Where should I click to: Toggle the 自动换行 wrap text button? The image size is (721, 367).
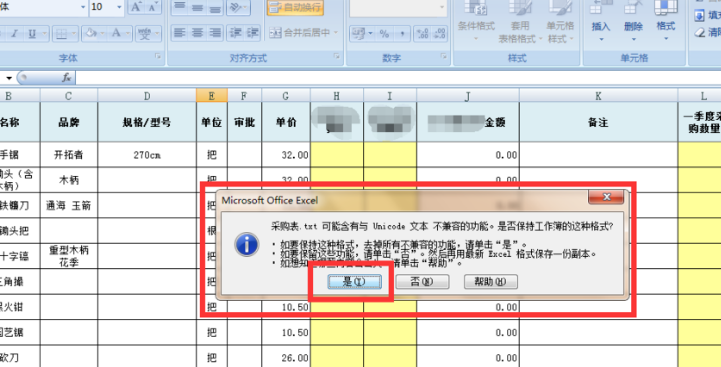pos(295,7)
